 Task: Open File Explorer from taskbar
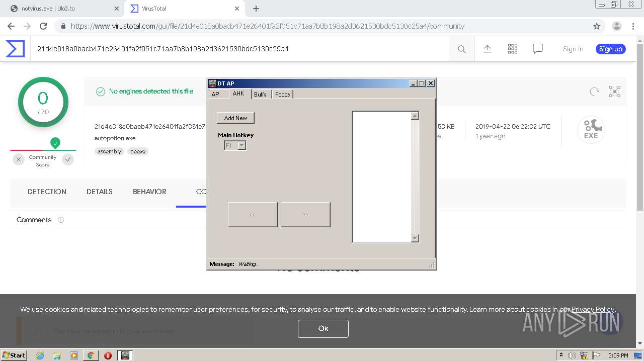[57, 355]
